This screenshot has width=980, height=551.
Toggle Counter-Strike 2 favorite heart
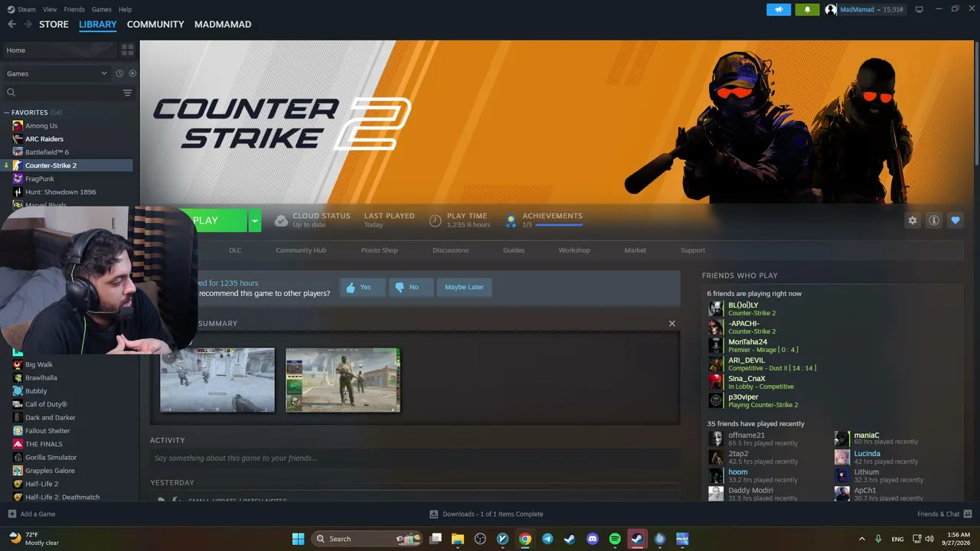click(x=955, y=220)
